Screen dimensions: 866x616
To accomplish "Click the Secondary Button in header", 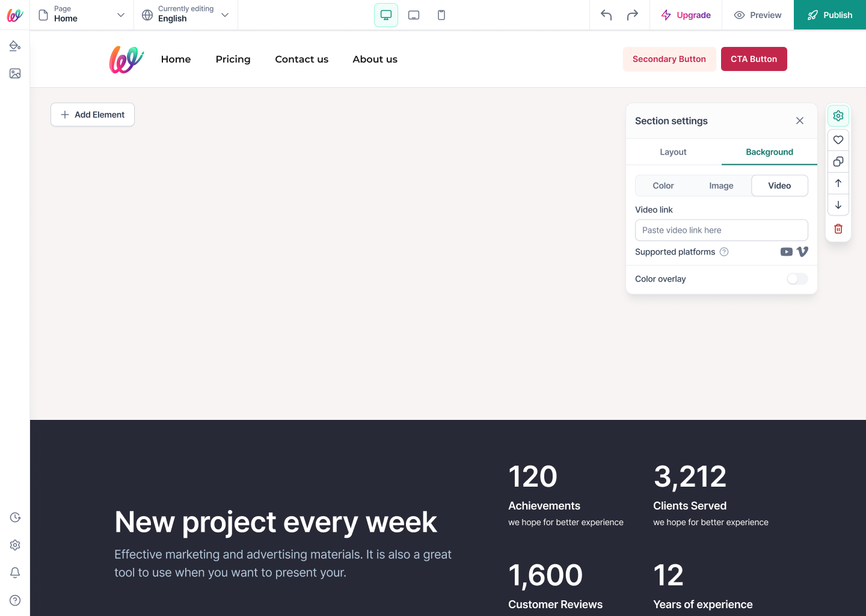I will pyautogui.click(x=669, y=59).
